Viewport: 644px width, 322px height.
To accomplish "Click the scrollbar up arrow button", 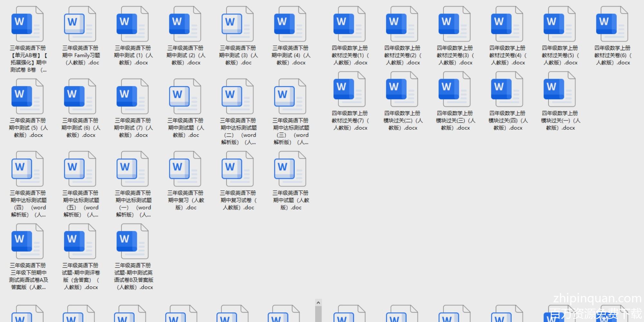I will tap(318, 303).
